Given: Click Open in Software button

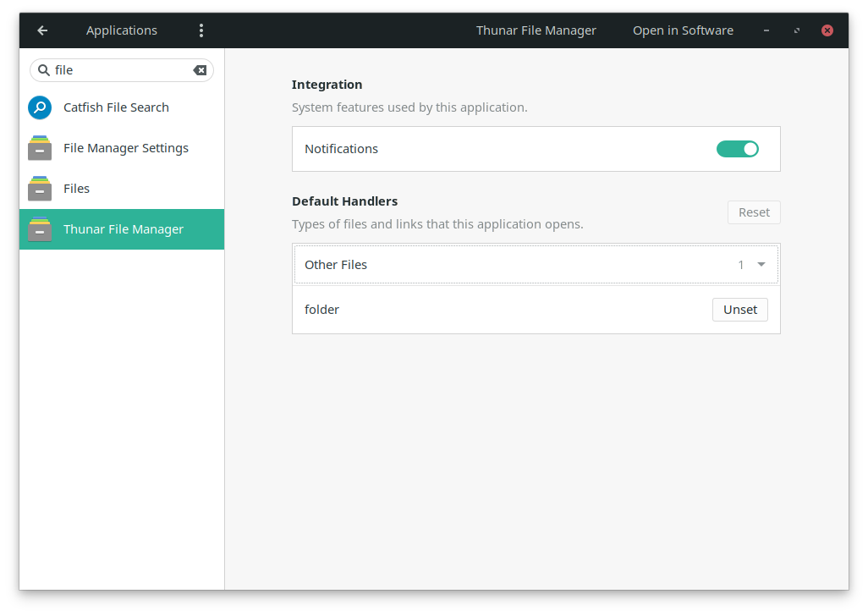Looking at the screenshot, I should pos(683,30).
